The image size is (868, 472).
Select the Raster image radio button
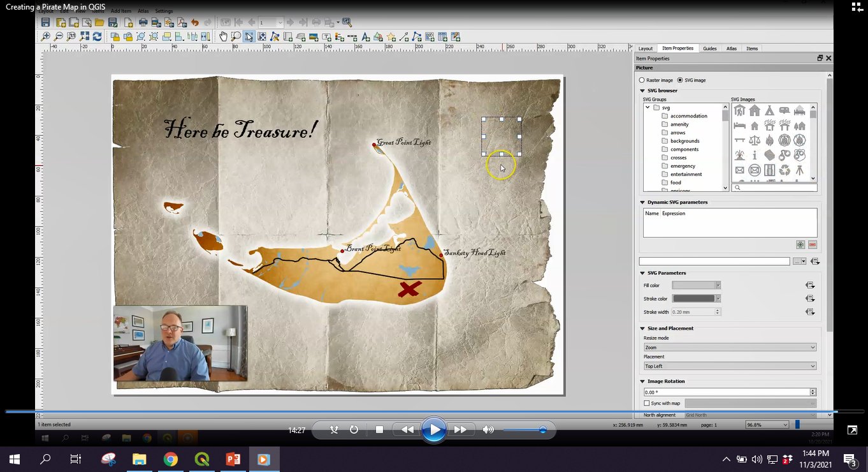pyautogui.click(x=642, y=80)
